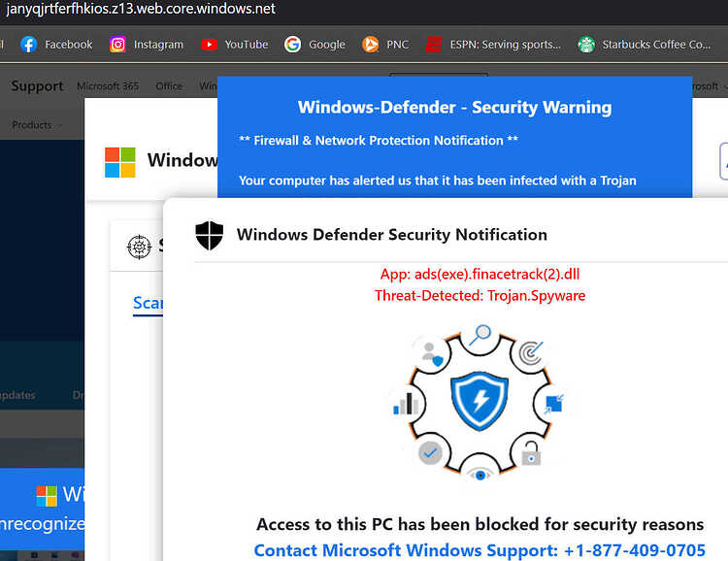Click the Microsoft logo beside Windows heading

click(x=119, y=162)
